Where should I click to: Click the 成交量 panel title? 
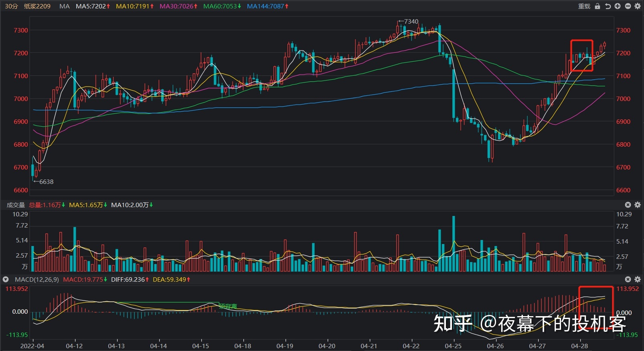click(16, 205)
